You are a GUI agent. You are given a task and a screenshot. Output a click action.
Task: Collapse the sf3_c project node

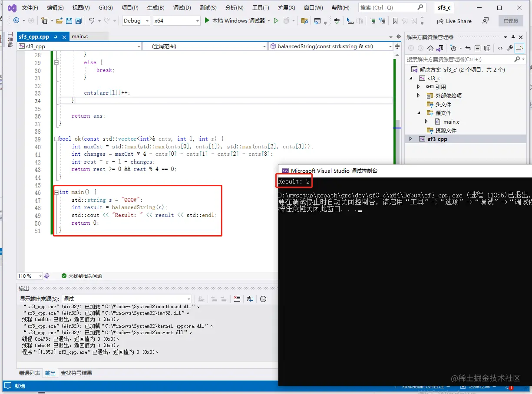[x=411, y=78]
